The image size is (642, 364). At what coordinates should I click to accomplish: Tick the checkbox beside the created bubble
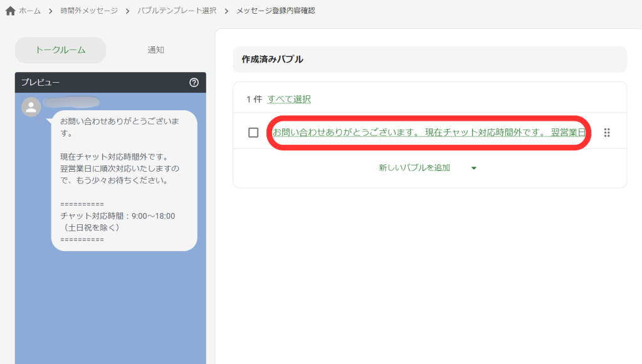253,132
